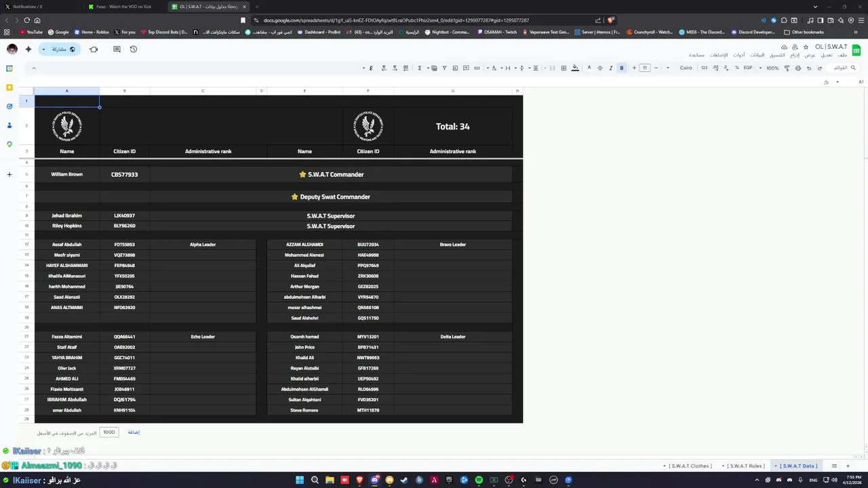Image resolution: width=868 pixels, height=488 pixels.
Task: Toggle italic formatting in toolbar
Action: 610,68
